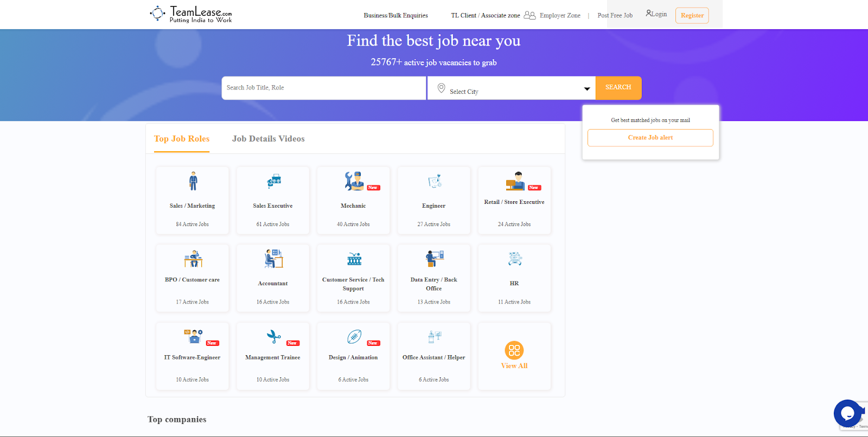Image resolution: width=868 pixels, height=437 pixels.
Task: Click the New badge on Retail card
Action: 534,188
